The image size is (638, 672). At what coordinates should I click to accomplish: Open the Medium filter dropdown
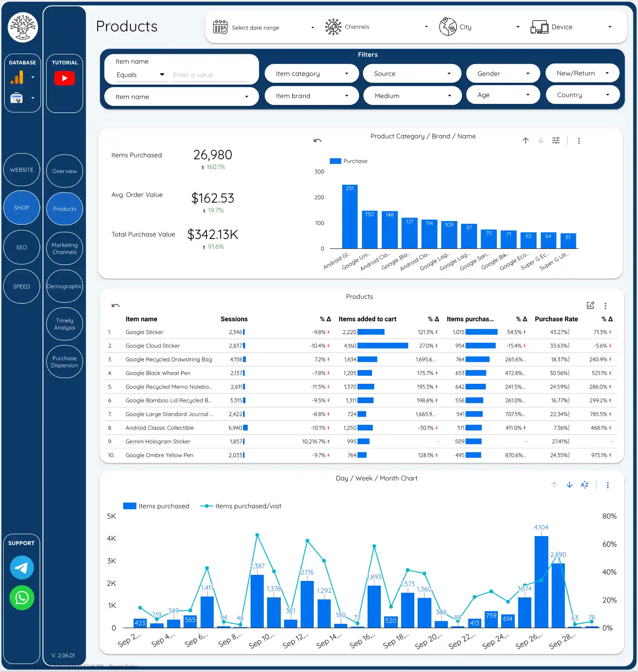(x=412, y=96)
